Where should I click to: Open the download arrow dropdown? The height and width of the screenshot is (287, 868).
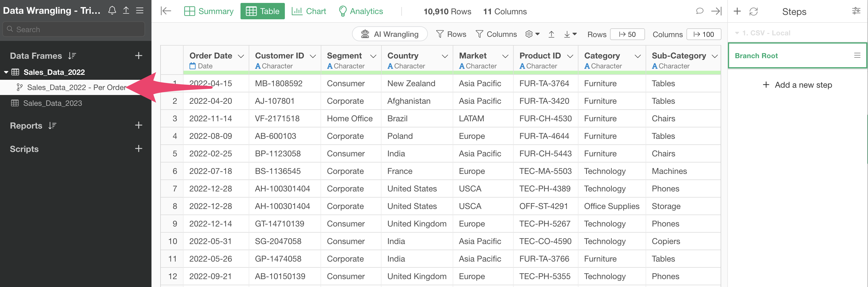click(570, 34)
